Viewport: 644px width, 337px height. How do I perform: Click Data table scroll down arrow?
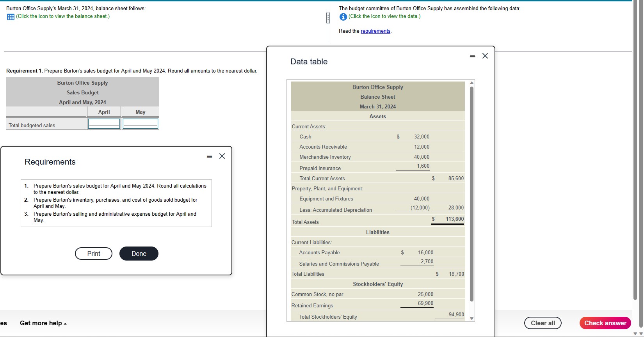[x=471, y=318]
